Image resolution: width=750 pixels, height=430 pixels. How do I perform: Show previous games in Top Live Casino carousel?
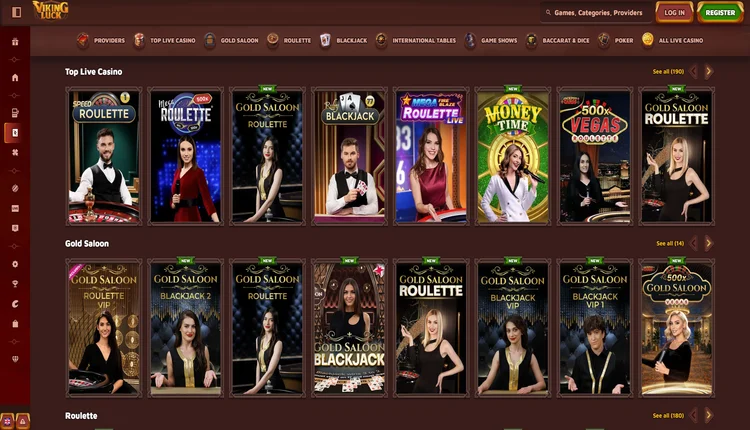694,72
